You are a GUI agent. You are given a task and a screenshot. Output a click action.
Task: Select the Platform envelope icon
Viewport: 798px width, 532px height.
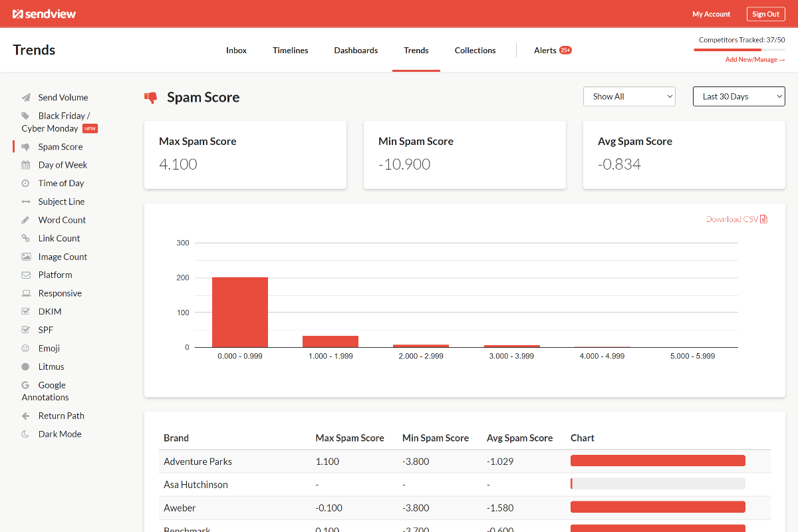tap(25, 275)
